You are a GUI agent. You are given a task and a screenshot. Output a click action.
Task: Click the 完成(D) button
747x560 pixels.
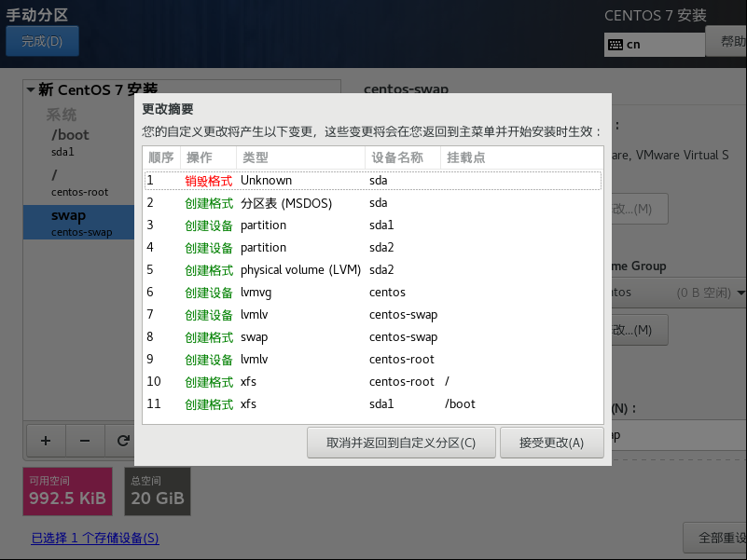coord(42,41)
